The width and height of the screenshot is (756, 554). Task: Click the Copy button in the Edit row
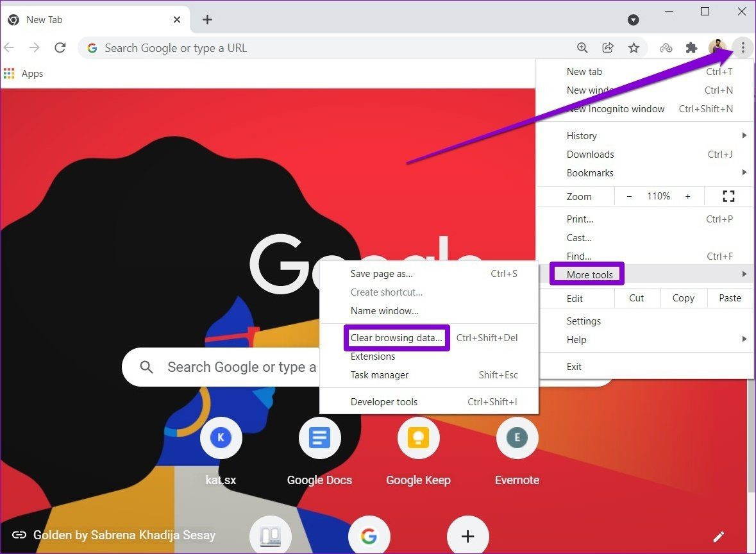[x=683, y=298]
